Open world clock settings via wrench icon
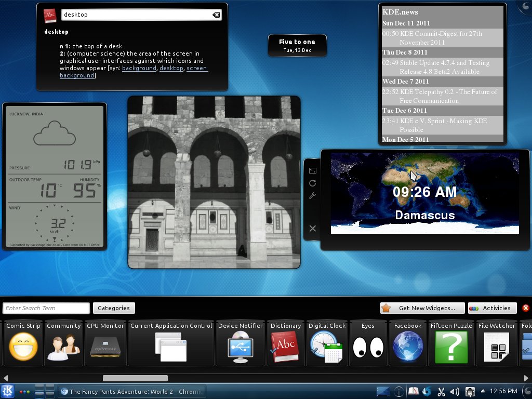This screenshot has width=532, height=399. [x=312, y=196]
